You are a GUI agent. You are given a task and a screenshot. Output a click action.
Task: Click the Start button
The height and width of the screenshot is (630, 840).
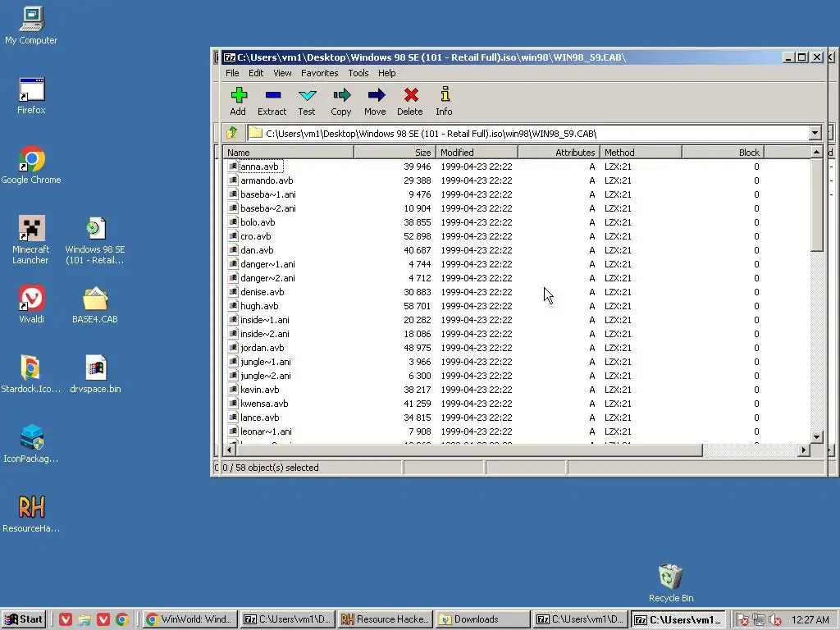[x=25, y=619]
